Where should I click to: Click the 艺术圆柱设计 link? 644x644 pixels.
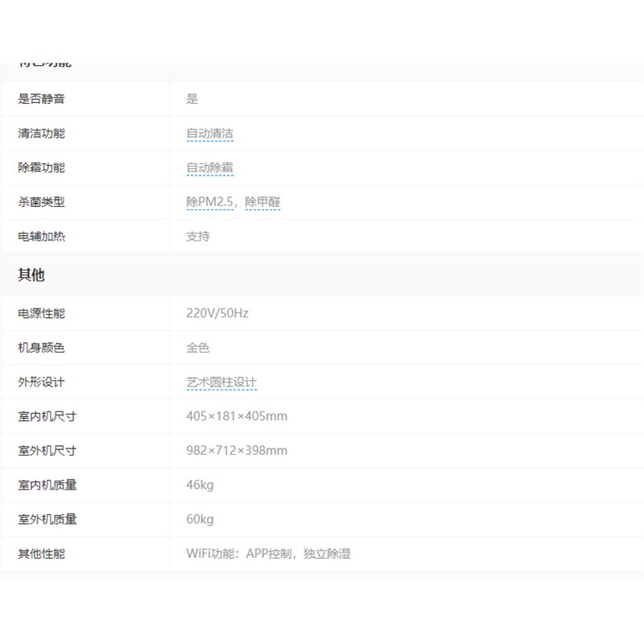[x=221, y=382]
